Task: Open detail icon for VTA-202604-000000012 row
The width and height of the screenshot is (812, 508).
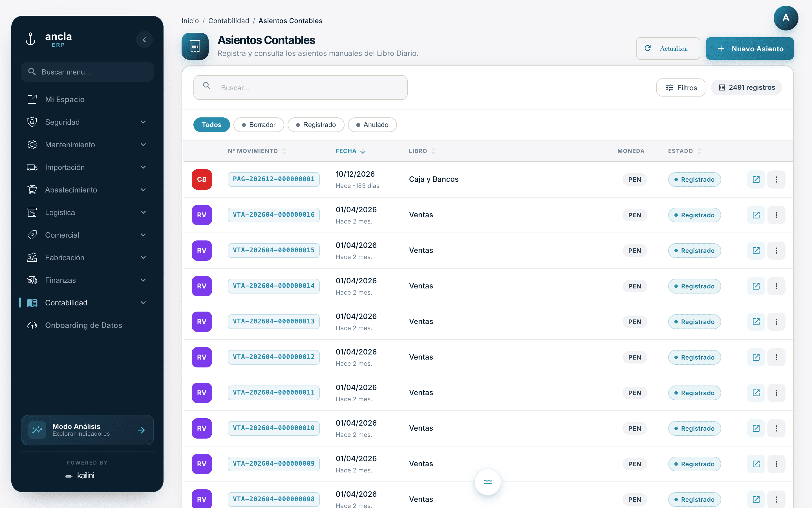Action: pyautogui.click(x=756, y=357)
